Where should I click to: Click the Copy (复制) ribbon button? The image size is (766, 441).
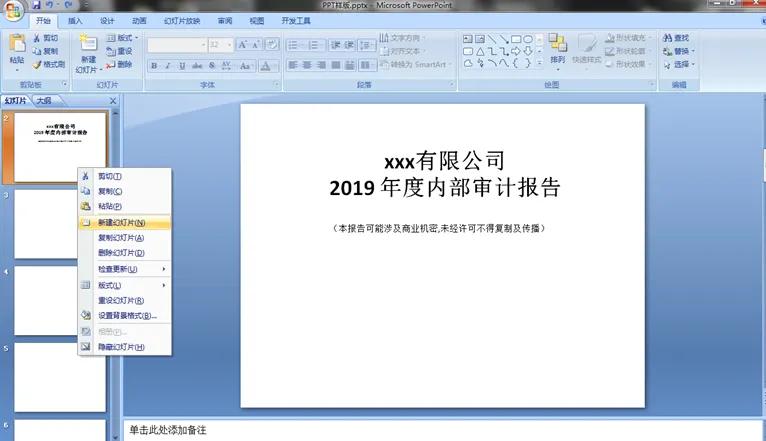coord(45,51)
